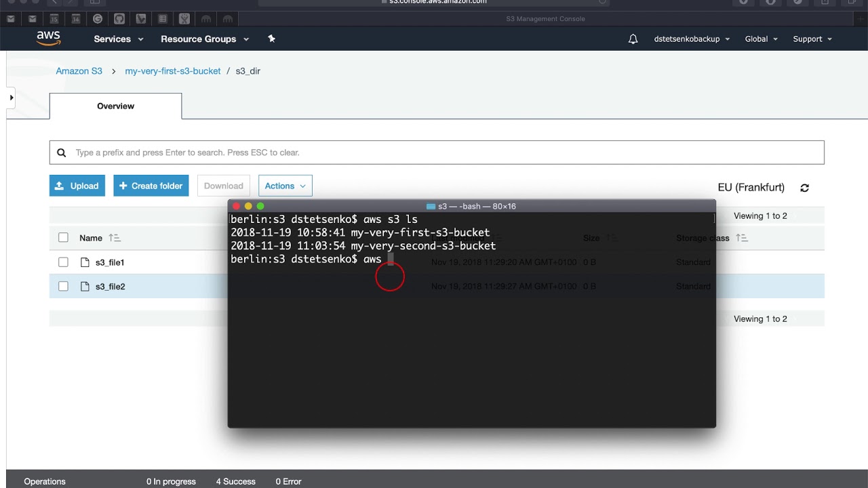Open the notifications bell

[633, 39]
